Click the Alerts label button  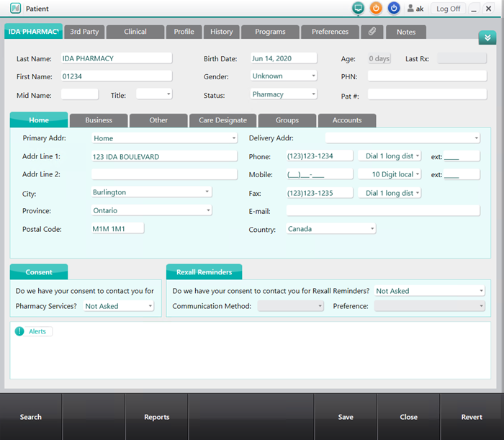[37, 331]
